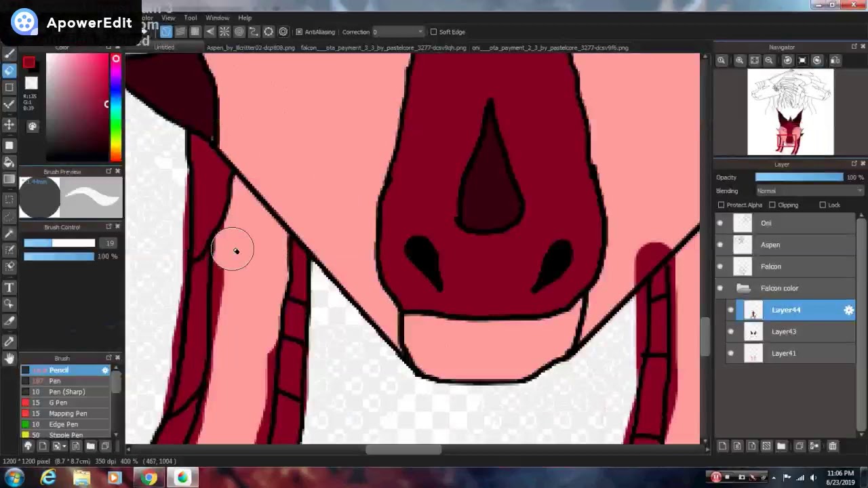Click the Navigator preview thumbnail

(x=790, y=112)
